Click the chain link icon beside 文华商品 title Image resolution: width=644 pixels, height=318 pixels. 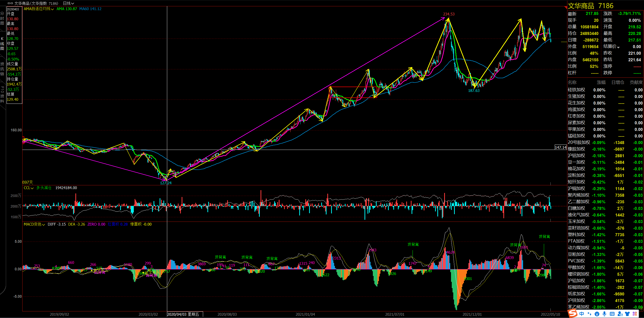[x=10, y=3]
